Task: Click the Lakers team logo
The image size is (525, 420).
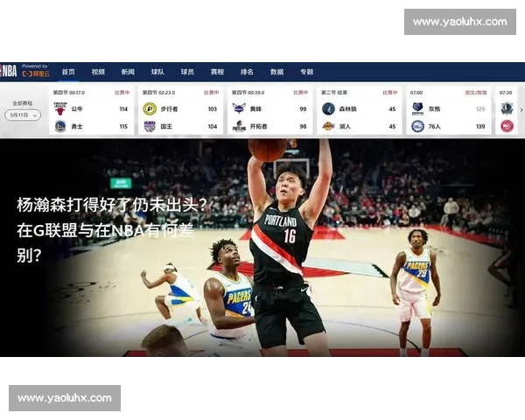Action: coord(328,126)
